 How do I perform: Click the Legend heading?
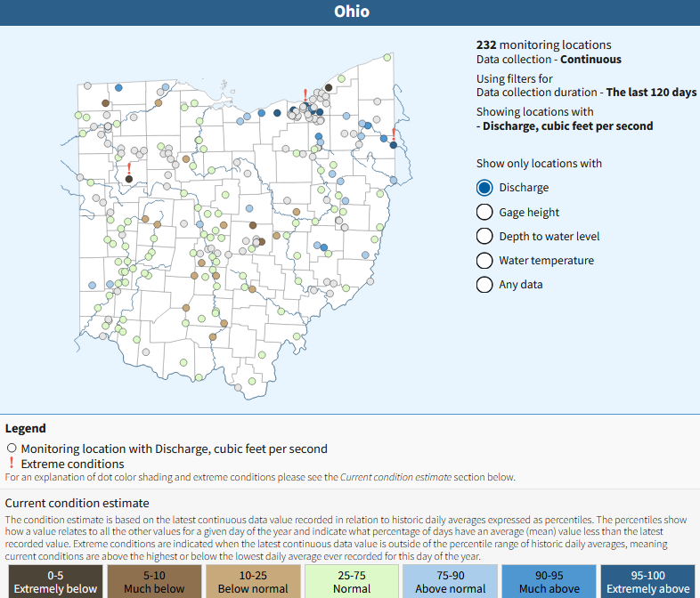[26, 429]
